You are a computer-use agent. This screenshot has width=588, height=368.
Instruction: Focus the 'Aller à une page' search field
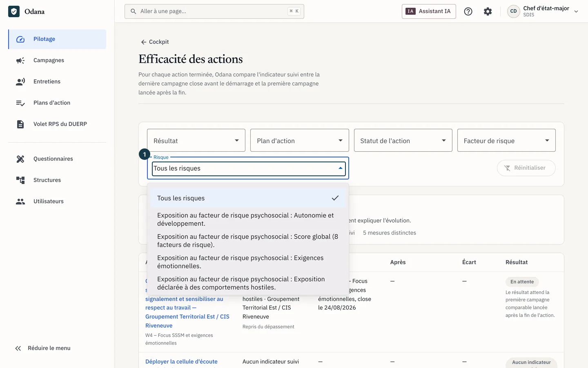[214, 11]
